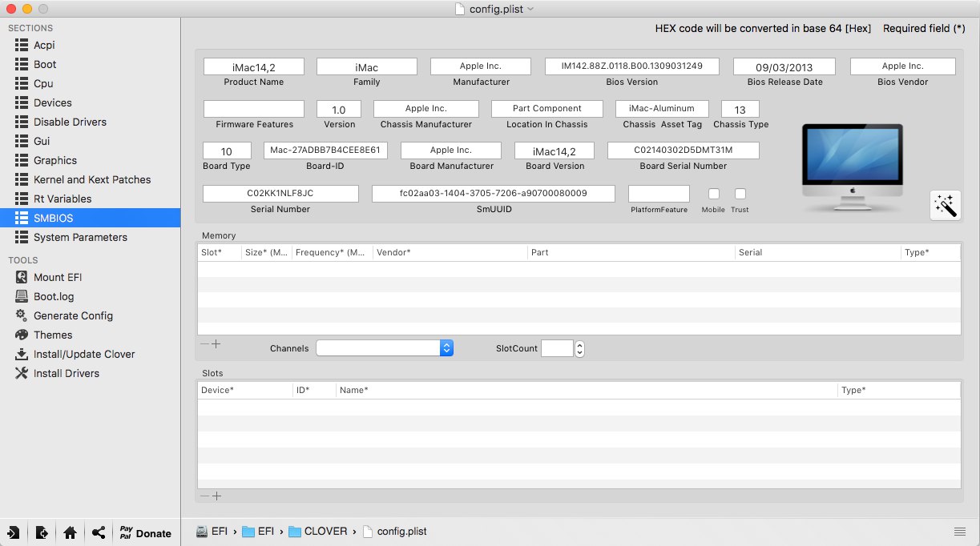The height and width of the screenshot is (546, 980).
Task: Select the Cpu section
Action: coord(90,83)
